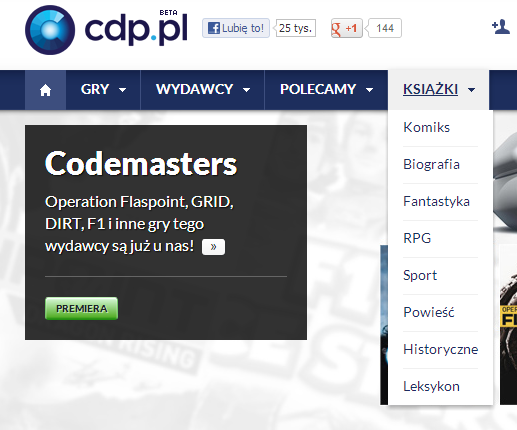Open the GRY dropdown menu
Image resolution: width=517 pixels, height=430 pixels.
click(103, 90)
